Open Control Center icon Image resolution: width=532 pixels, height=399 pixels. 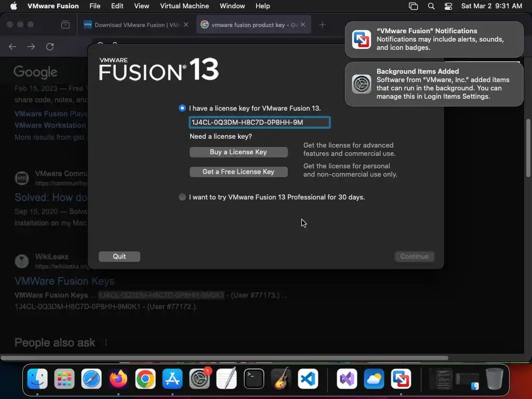click(448, 6)
